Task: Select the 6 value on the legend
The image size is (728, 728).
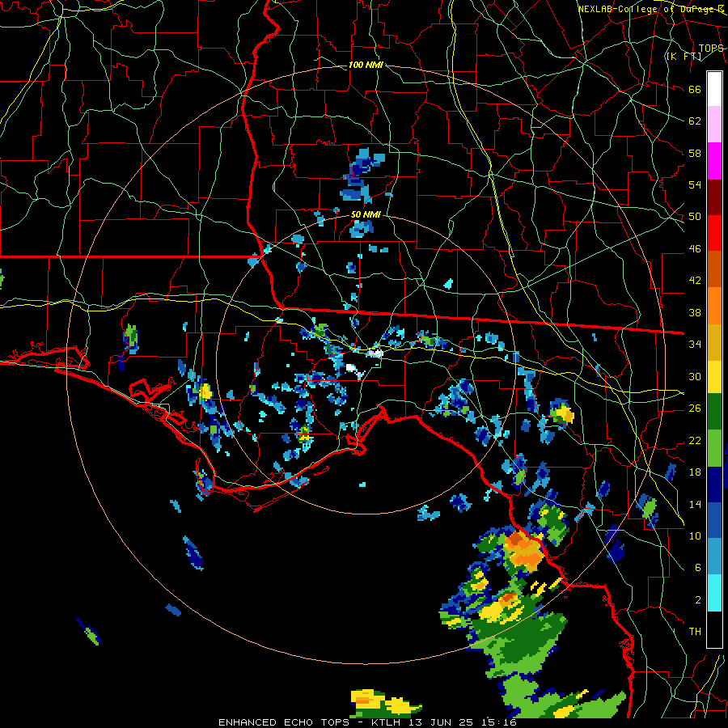Action: pyautogui.click(x=697, y=568)
